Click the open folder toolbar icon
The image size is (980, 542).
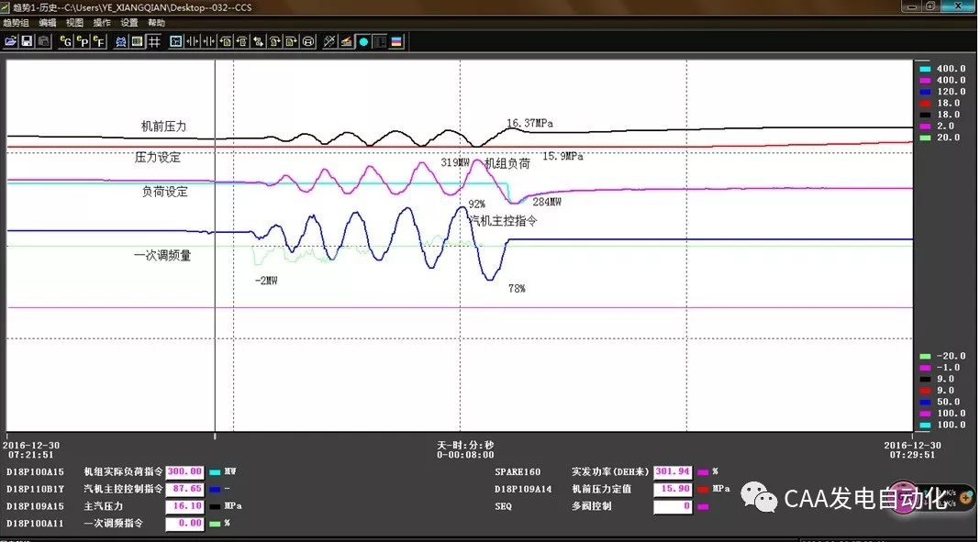[x=11, y=41]
